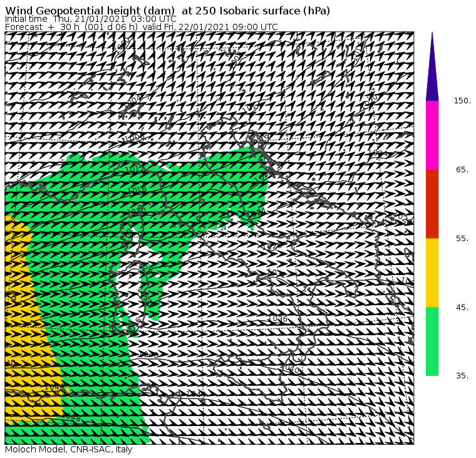Click the legend value '35.'
This screenshot has height=458, width=476.
click(x=462, y=376)
